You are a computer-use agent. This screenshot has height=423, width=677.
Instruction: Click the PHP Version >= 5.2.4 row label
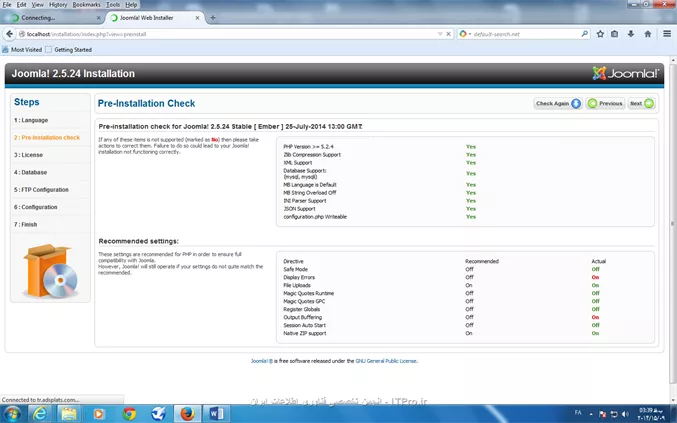[308, 147]
